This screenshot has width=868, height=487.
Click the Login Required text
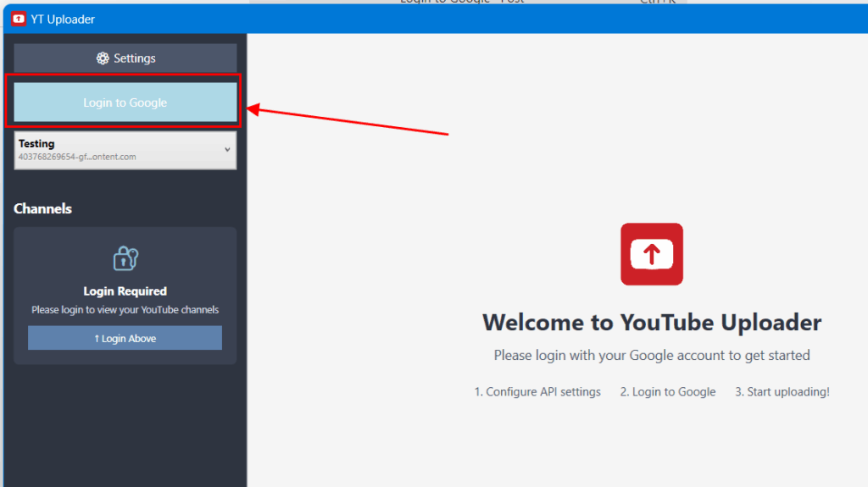pyautogui.click(x=125, y=291)
